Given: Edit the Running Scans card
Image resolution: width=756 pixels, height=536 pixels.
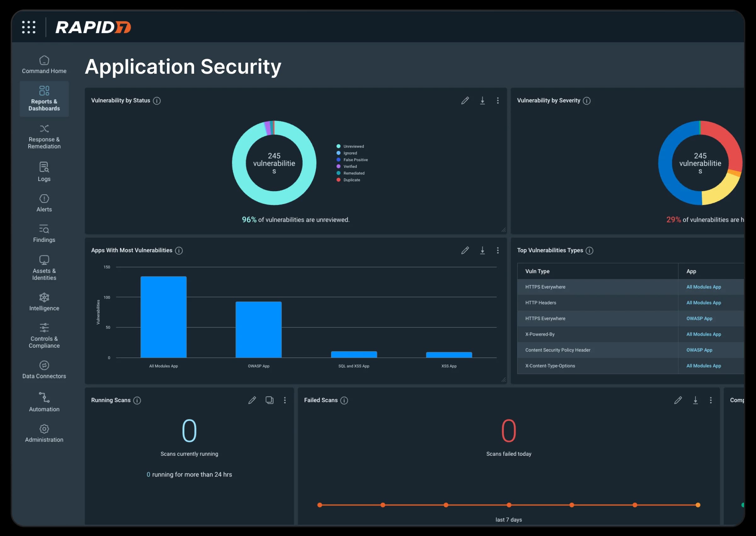Looking at the screenshot, I should coord(252,400).
